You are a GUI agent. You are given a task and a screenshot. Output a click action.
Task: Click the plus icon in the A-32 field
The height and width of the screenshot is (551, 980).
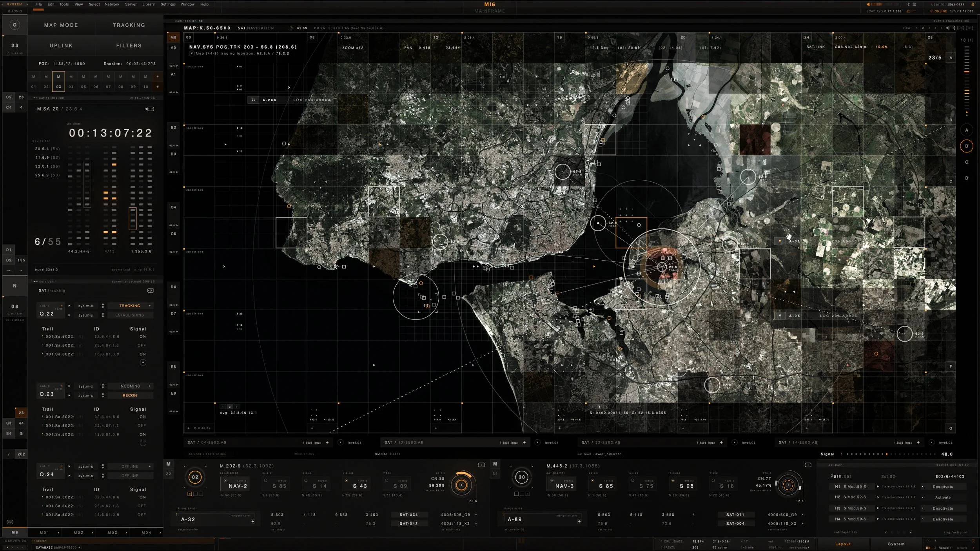coord(252,521)
